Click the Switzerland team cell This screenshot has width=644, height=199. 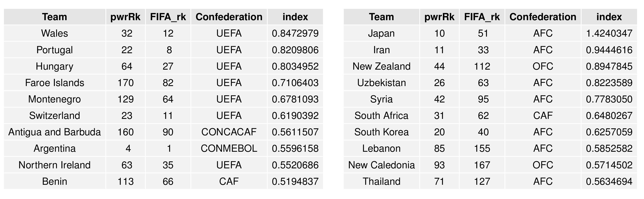click(54, 115)
